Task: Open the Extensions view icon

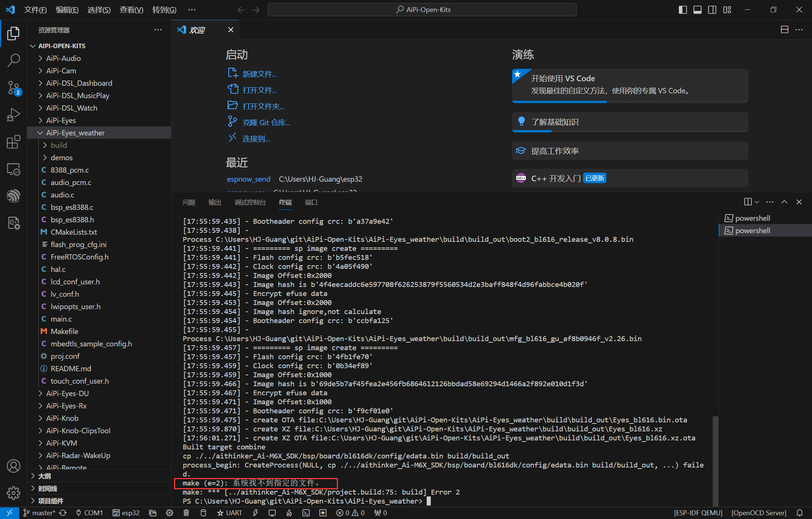Action: point(14,142)
